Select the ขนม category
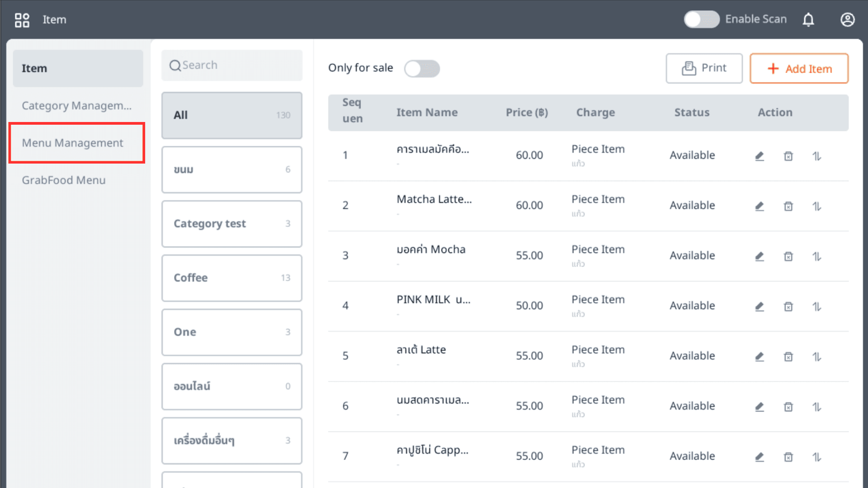This screenshot has width=868, height=488. coord(231,169)
